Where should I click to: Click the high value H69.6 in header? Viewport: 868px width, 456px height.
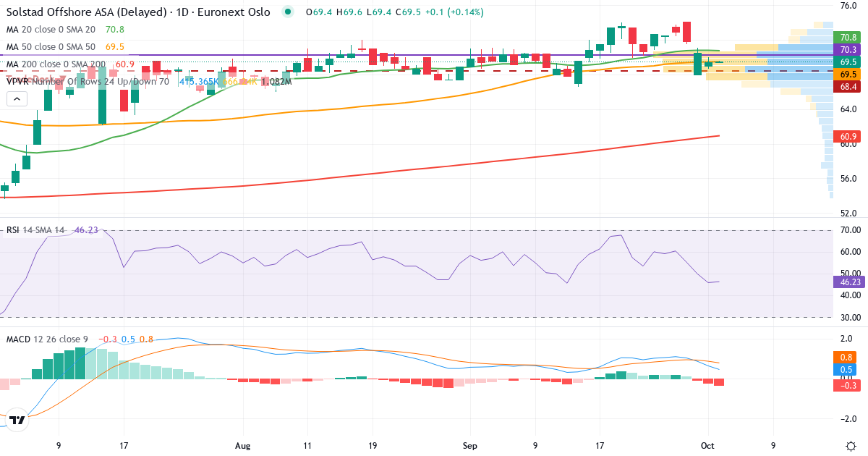[x=350, y=12]
